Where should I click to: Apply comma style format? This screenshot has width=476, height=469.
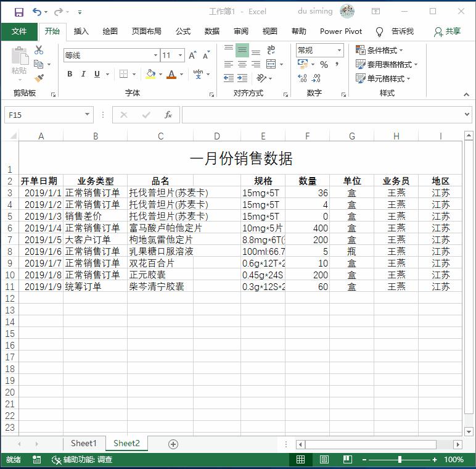click(337, 64)
